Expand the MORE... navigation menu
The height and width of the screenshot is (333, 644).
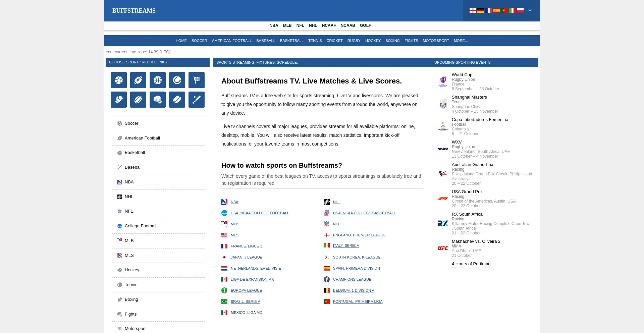coord(461,41)
